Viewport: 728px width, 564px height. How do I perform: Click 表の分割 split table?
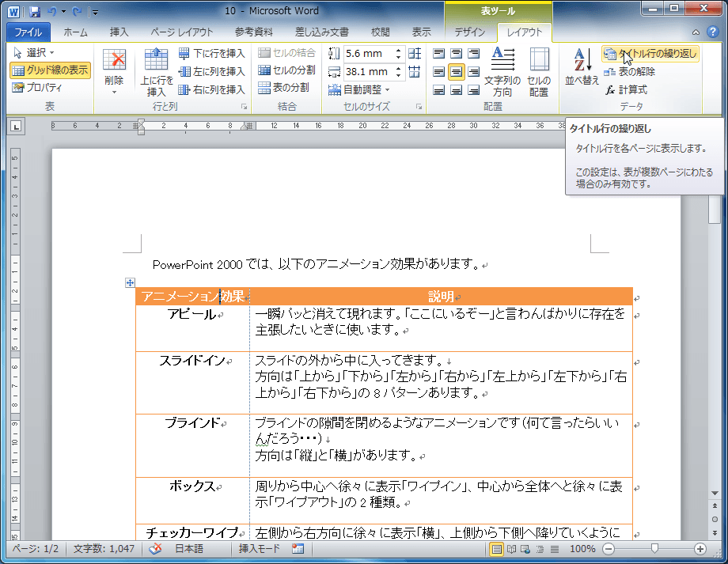pyautogui.click(x=283, y=87)
